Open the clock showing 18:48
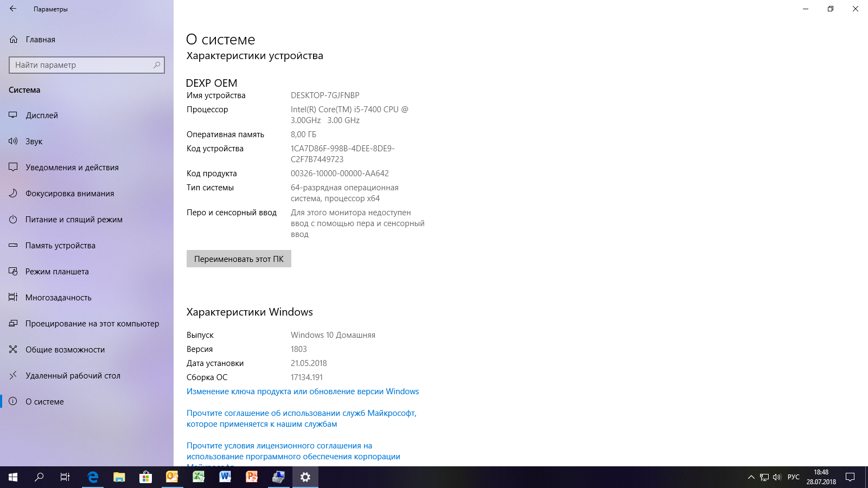The image size is (868, 488). 821,477
